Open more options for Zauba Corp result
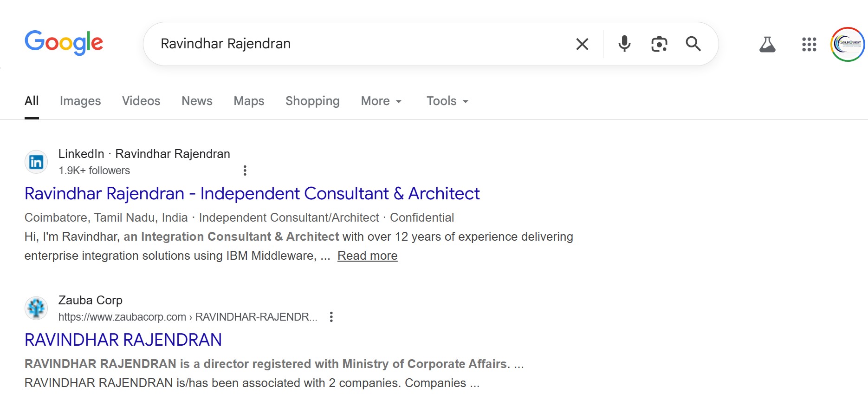The height and width of the screenshot is (401, 868). click(x=331, y=317)
